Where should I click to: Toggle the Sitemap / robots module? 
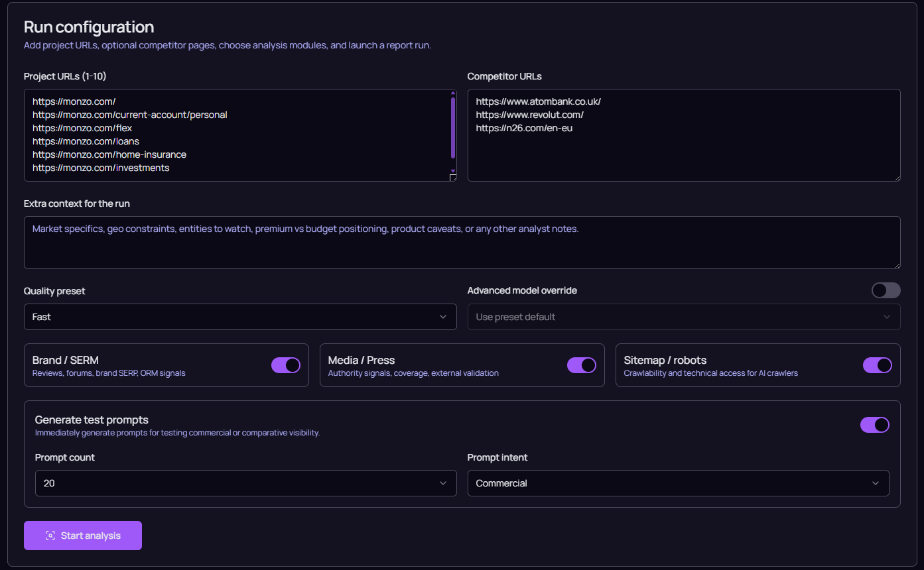point(877,365)
